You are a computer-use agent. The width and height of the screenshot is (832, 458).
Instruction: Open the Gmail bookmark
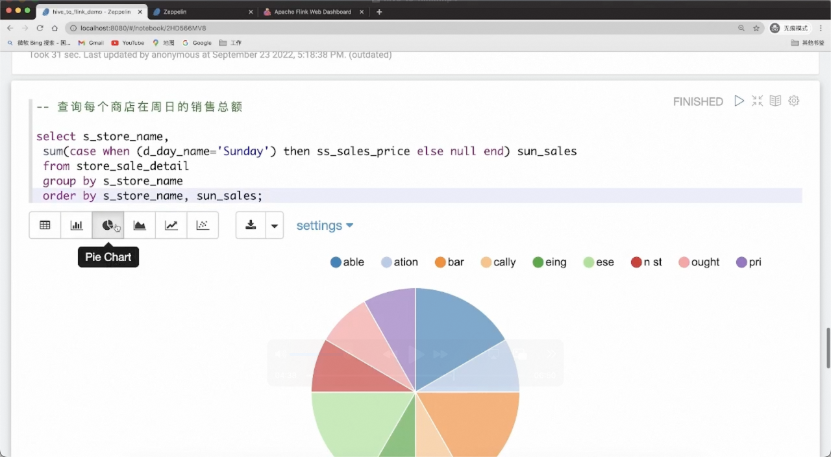(91, 42)
